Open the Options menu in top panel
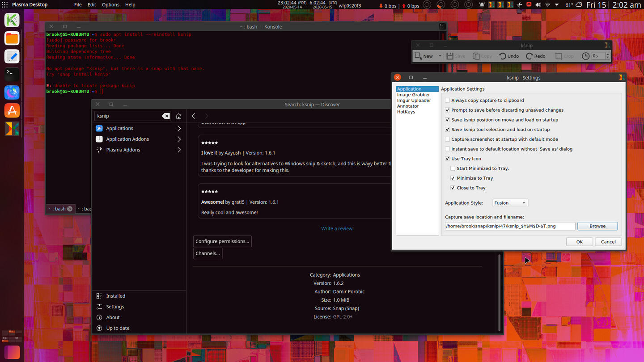 pos(110,5)
